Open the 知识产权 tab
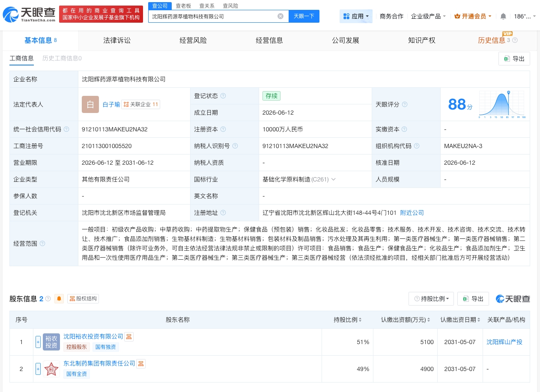The width and height of the screenshot is (540, 392). 422,40
